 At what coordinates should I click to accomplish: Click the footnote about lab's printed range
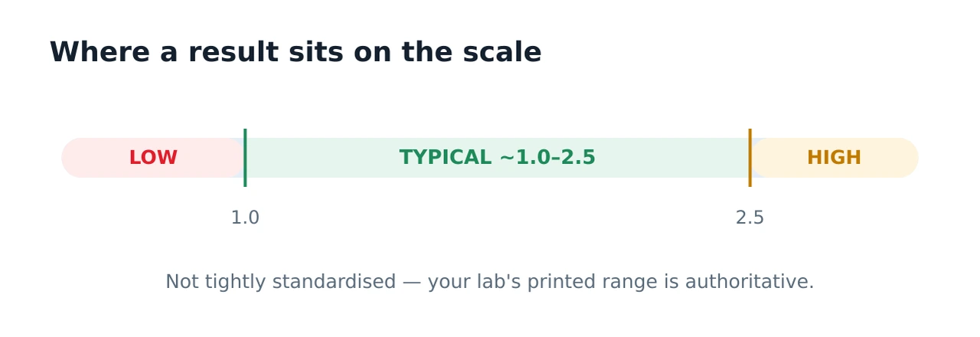[490, 282]
